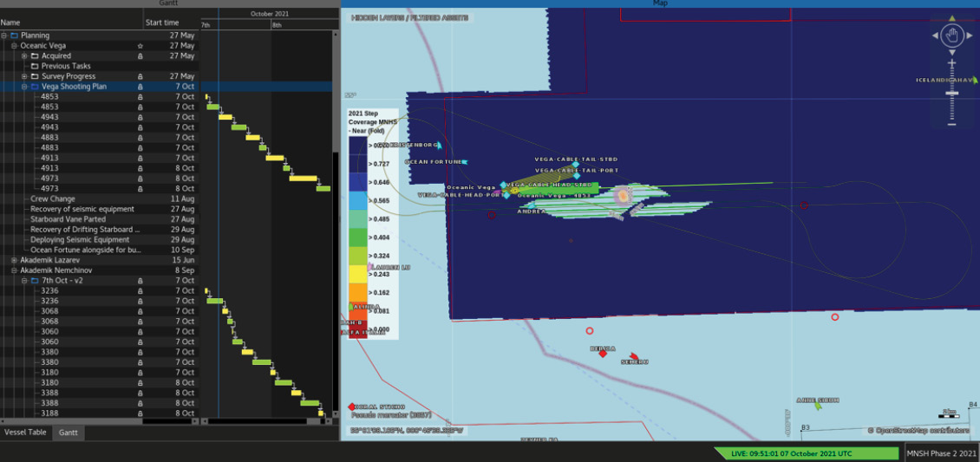Image resolution: width=980 pixels, height=462 pixels.
Task: Zoom in with the plus icon
Action: 952,63
